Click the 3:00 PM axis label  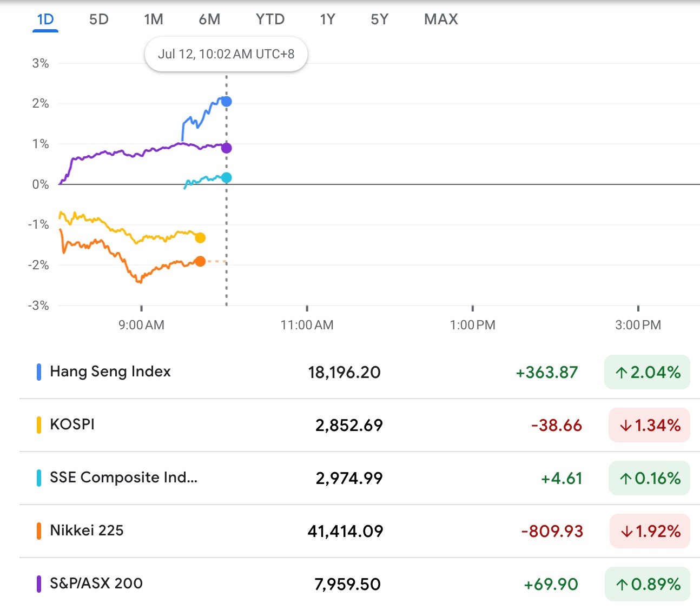(638, 325)
